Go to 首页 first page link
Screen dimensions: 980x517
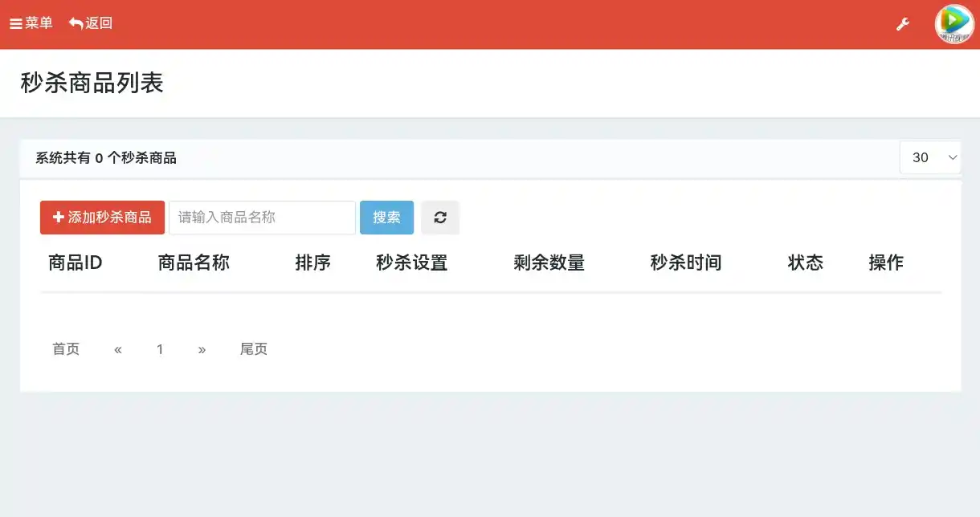point(65,348)
